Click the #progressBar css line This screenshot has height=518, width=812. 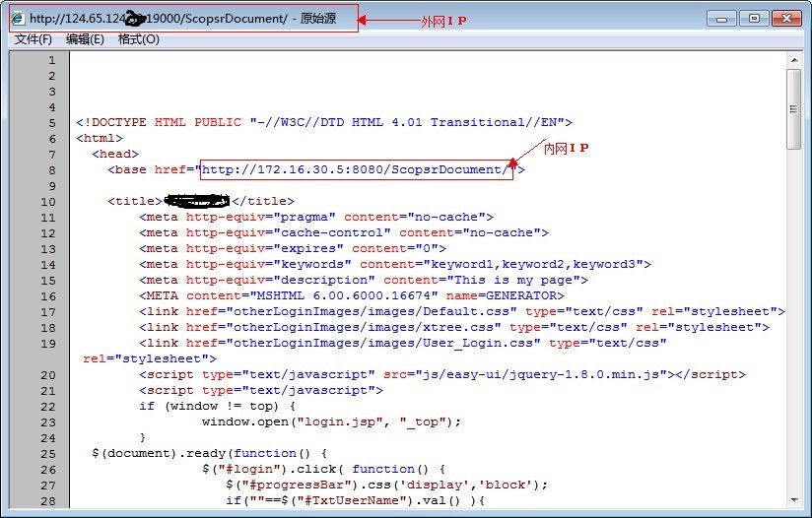pyautogui.click(x=387, y=486)
